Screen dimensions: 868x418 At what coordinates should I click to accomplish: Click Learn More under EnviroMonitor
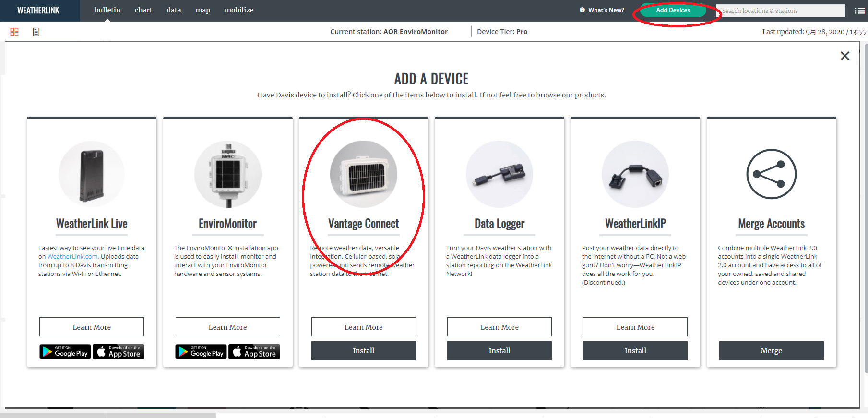228,327
